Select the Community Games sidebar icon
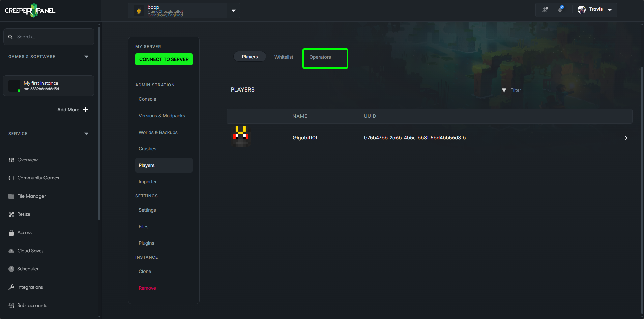This screenshot has height=319, width=644. coord(11,178)
